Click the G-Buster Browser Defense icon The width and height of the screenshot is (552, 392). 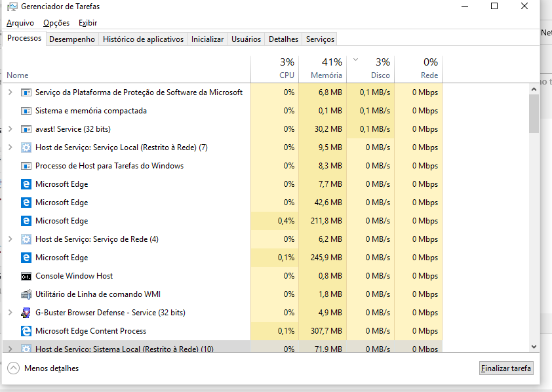[x=26, y=313]
